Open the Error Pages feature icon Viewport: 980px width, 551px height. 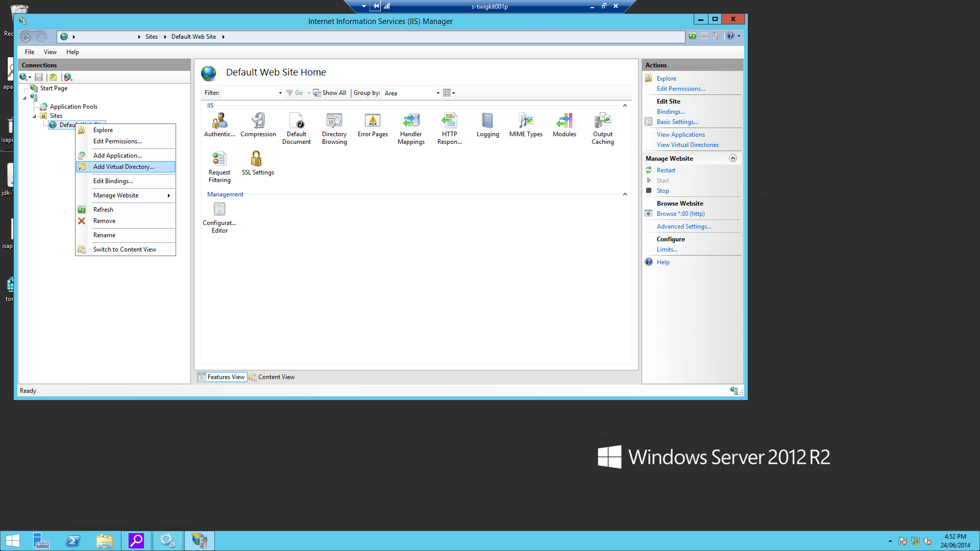click(373, 125)
